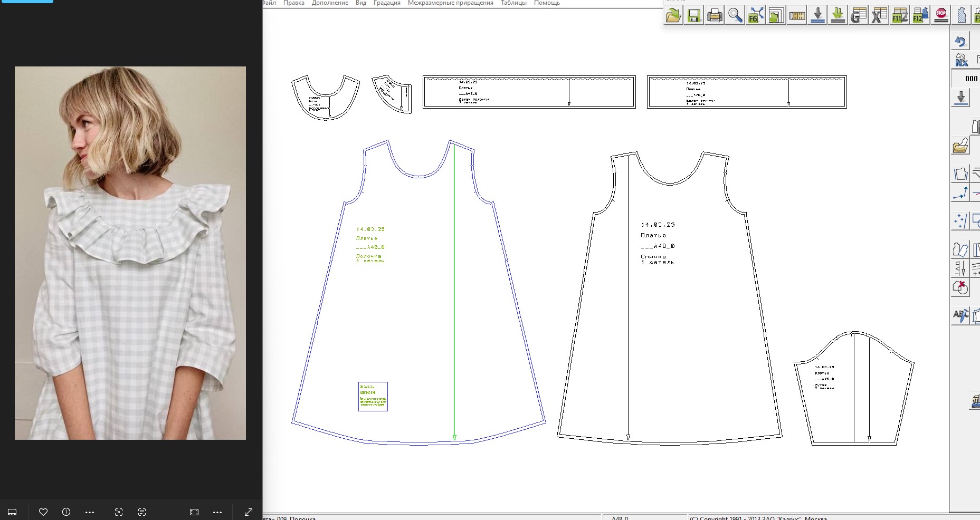Open file with the folder icon in top toolbar
This screenshot has height=520, width=980.
point(673,15)
